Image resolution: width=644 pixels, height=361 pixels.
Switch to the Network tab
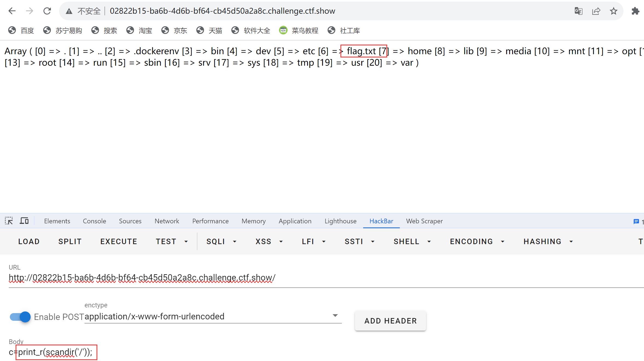(x=167, y=221)
